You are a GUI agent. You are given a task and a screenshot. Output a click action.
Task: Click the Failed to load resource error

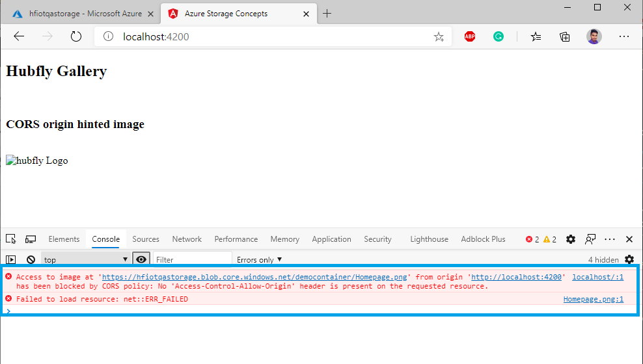102,299
